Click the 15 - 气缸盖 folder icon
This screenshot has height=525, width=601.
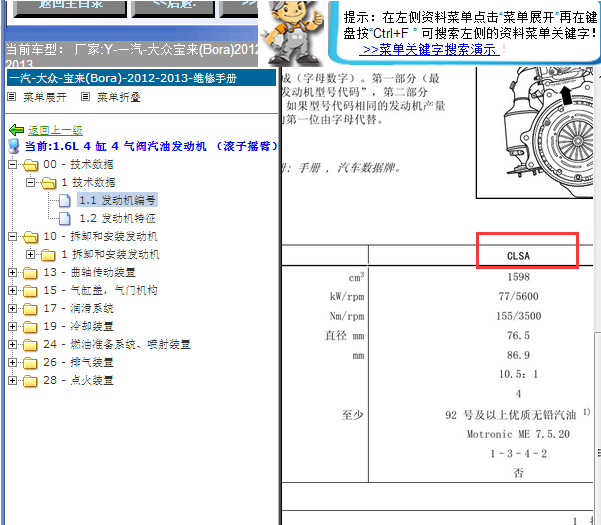click(x=30, y=291)
